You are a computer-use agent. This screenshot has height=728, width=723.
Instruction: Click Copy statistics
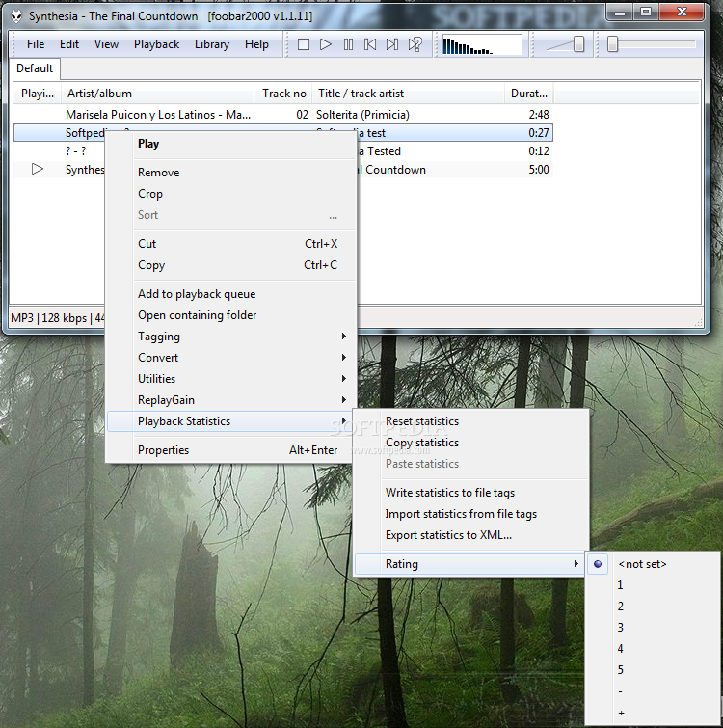click(471, 443)
